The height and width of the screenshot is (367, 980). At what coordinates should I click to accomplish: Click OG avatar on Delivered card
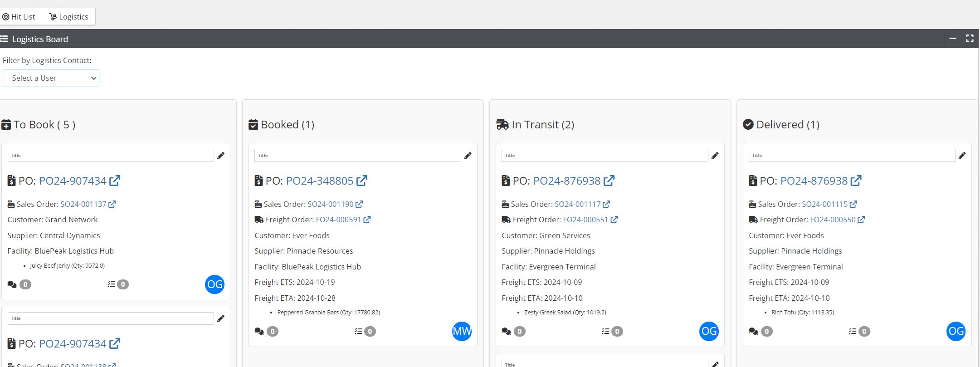pyautogui.click(x=956, y=331)
